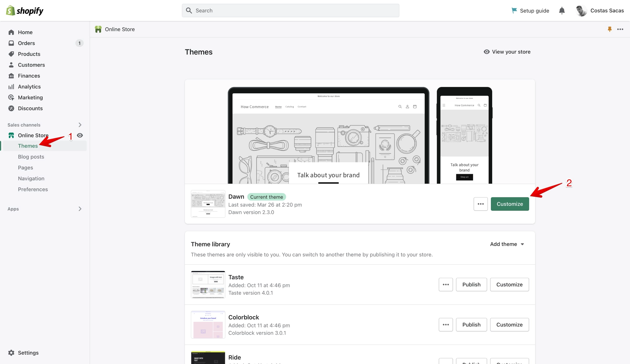
Task: Click Dawn version 2.3.0 text
Action: click(x=251, y=212)
